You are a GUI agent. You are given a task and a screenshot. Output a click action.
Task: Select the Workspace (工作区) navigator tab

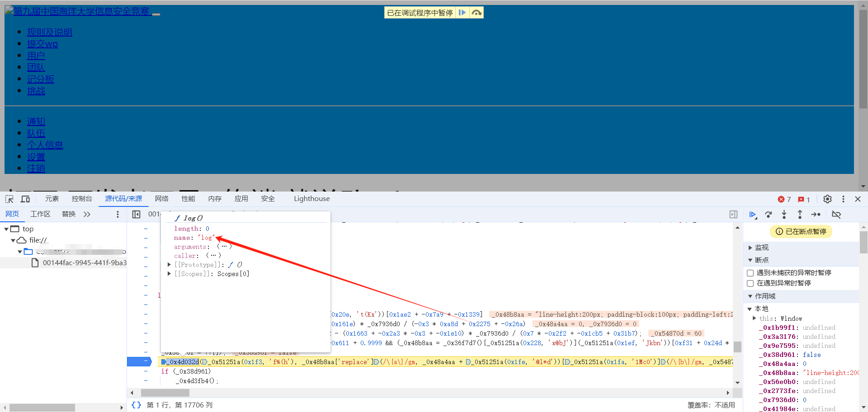coord(40,214)
